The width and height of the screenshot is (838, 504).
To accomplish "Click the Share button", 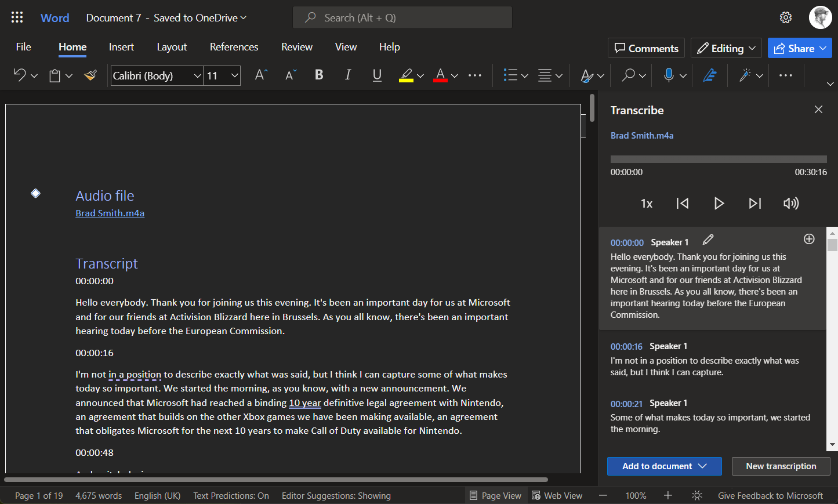I will [x=800, y=48].
